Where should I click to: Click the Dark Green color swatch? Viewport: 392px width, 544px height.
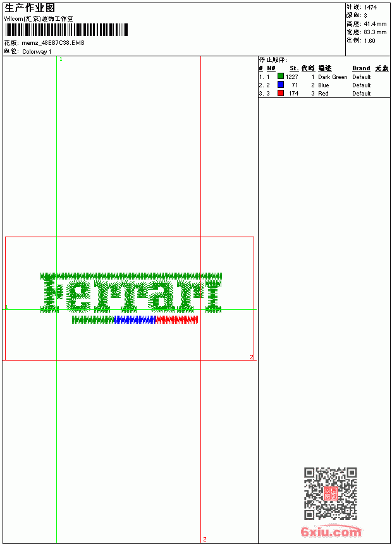tap(281, 77)
